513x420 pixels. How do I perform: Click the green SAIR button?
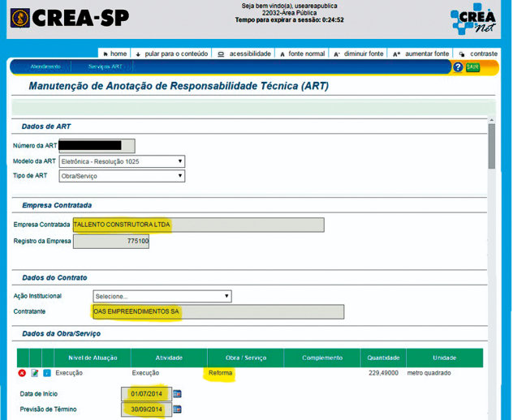click(x=472, y=67)
